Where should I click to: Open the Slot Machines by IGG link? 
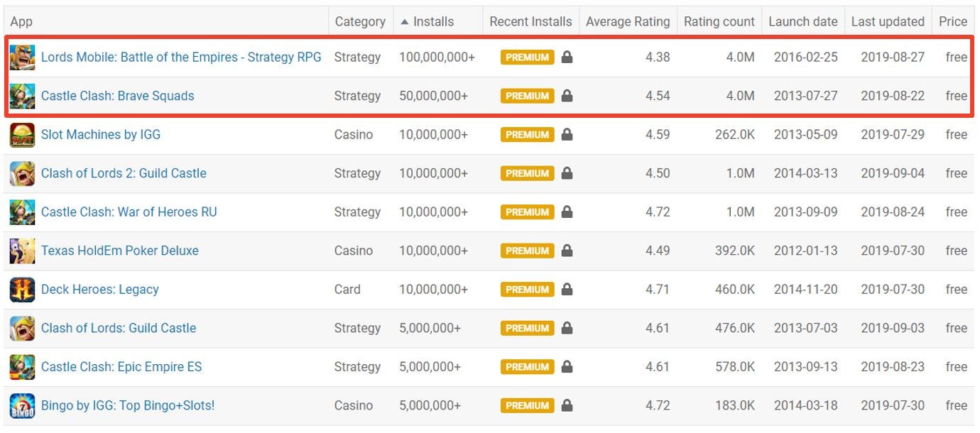(101, 134)
